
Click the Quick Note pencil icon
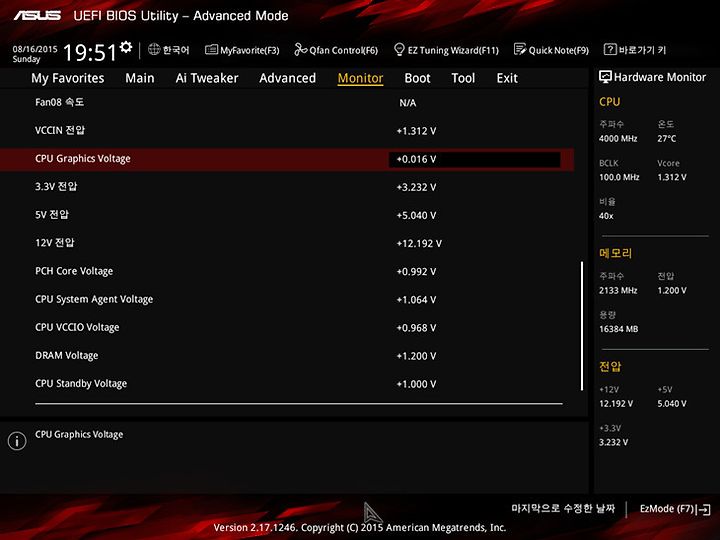tap(519, 49)
